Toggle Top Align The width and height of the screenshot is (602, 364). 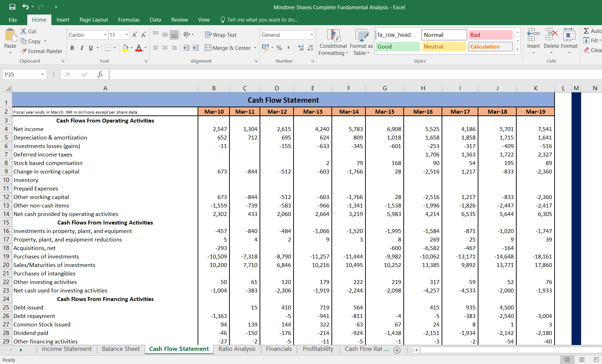(x=156, y=34)
